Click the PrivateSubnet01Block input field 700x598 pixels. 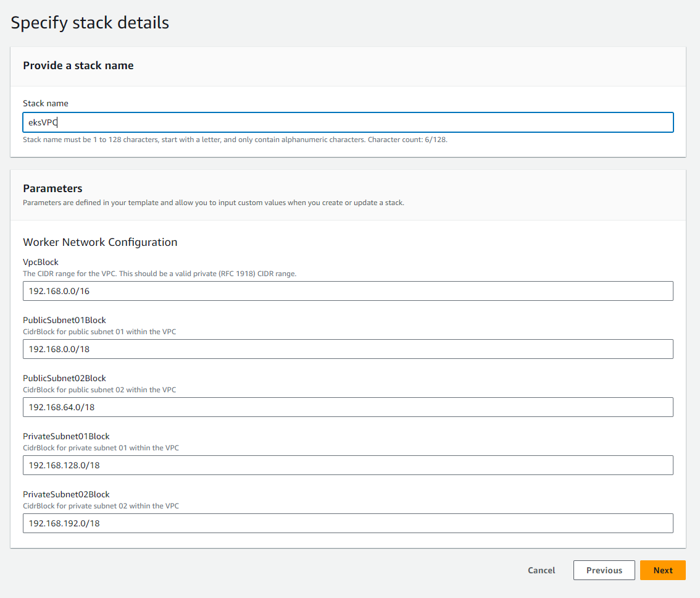(348, 465)
